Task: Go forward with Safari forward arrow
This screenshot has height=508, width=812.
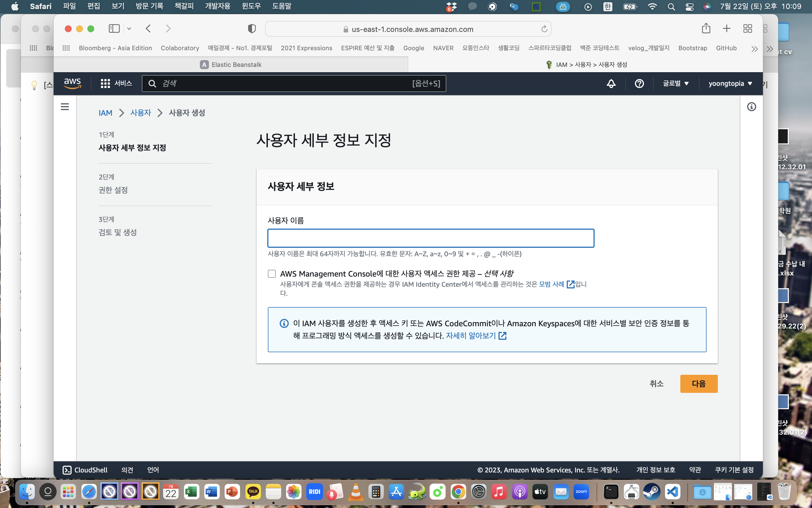Action: click(168, 29)
